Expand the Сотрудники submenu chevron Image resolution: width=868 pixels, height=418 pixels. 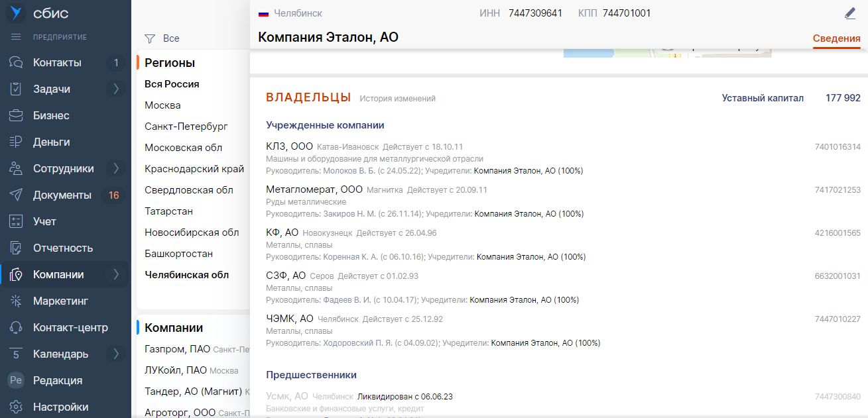(116, 168)
